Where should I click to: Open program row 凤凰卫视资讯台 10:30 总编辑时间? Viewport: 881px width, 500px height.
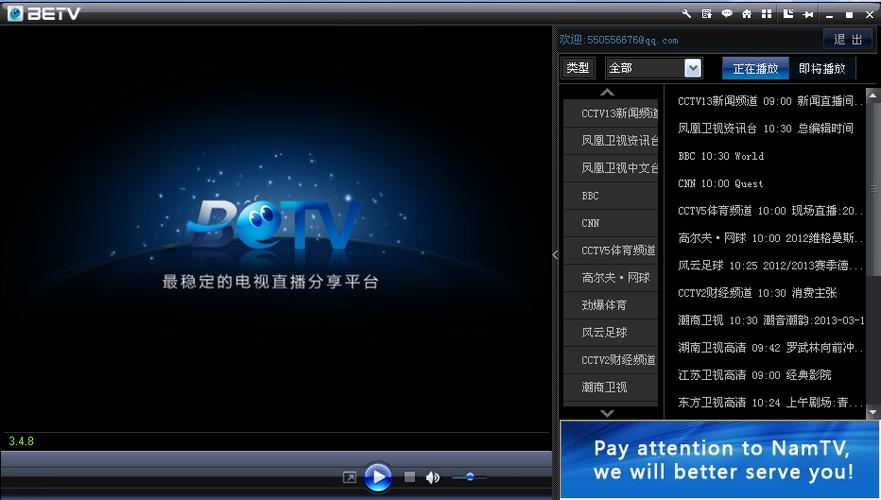click(x=766, y=129)
